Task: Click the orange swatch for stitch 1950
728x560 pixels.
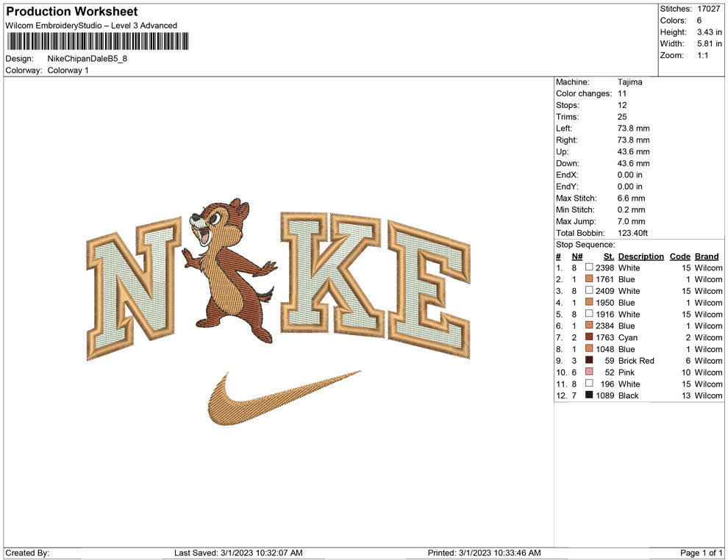Action: pyautogui.click(x=589, y=302)
